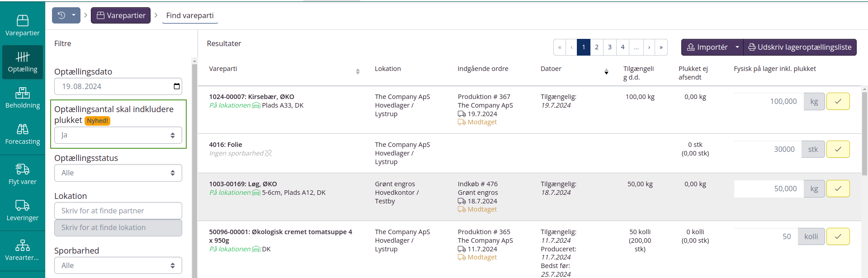Confirm count for Løg, ØKO row
868x278 pixels.
click(x=838, y=188)
